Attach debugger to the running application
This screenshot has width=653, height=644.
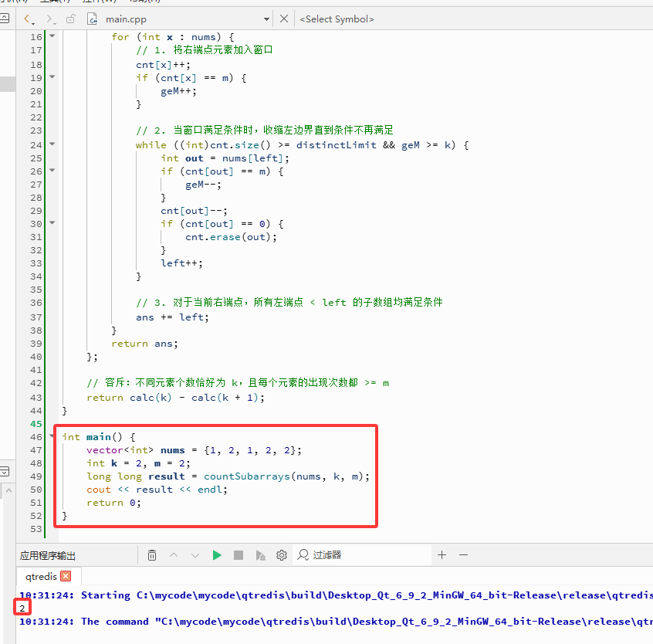pos(260,555)
